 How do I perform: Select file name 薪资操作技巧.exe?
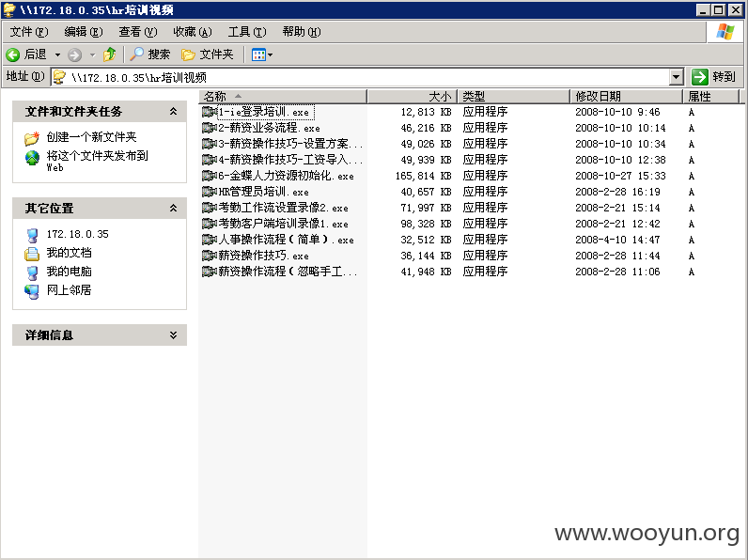pos(263,256)
